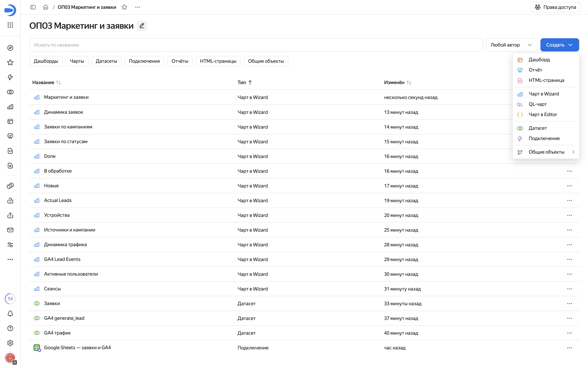Sort table by Название column
Screen dimensions: 588x368
pyautogui.click(x=46, y=82)
